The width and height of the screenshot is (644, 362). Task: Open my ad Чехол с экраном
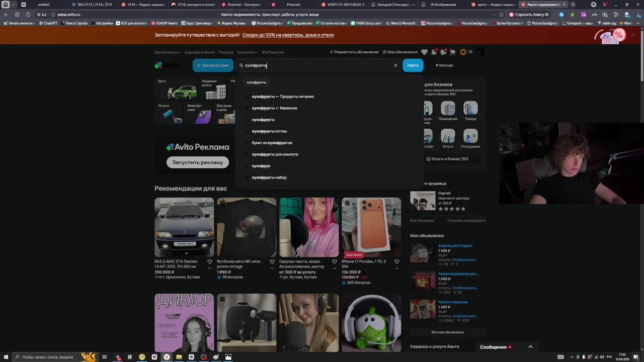(x=453, y=302)
